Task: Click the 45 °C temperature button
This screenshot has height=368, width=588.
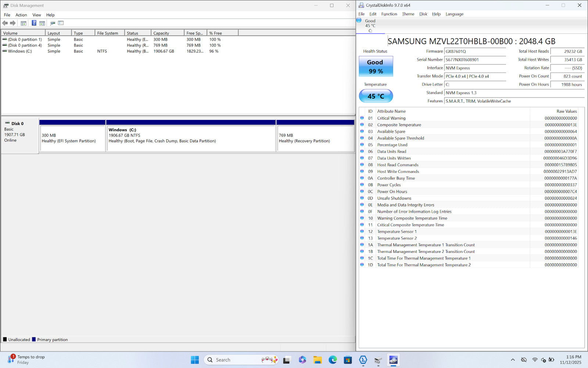Action: click(376, 96)
